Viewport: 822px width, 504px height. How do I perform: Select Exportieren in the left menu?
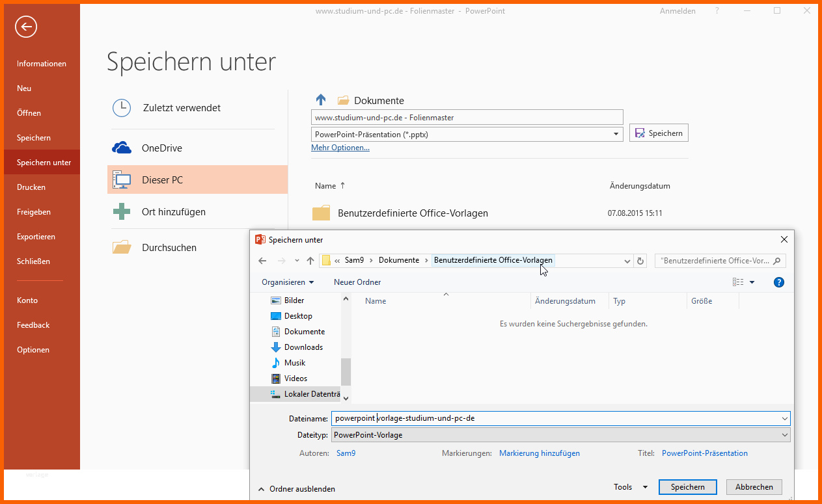coord(36,237)
